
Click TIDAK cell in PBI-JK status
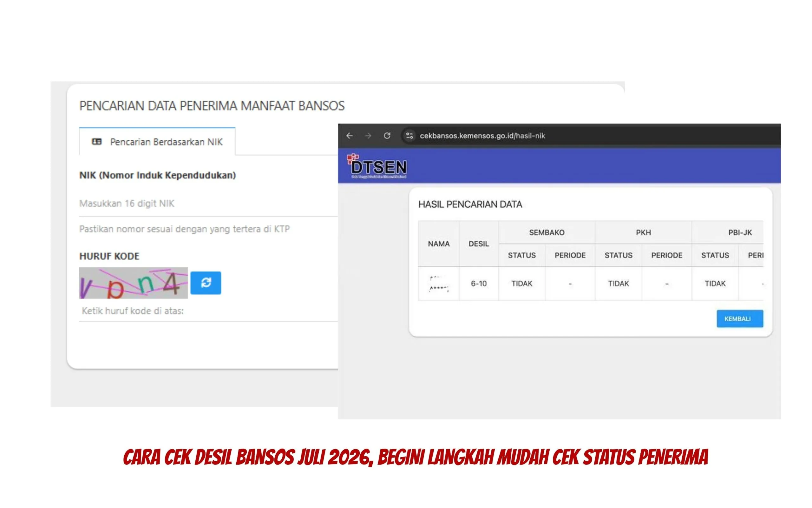(715, 284)
